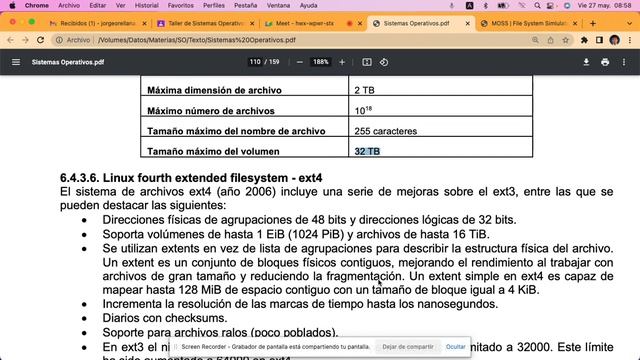Image resolution: width=640 pixels, height=360 pixels.
Task: Reload the current page
Action: coord(40,40)
